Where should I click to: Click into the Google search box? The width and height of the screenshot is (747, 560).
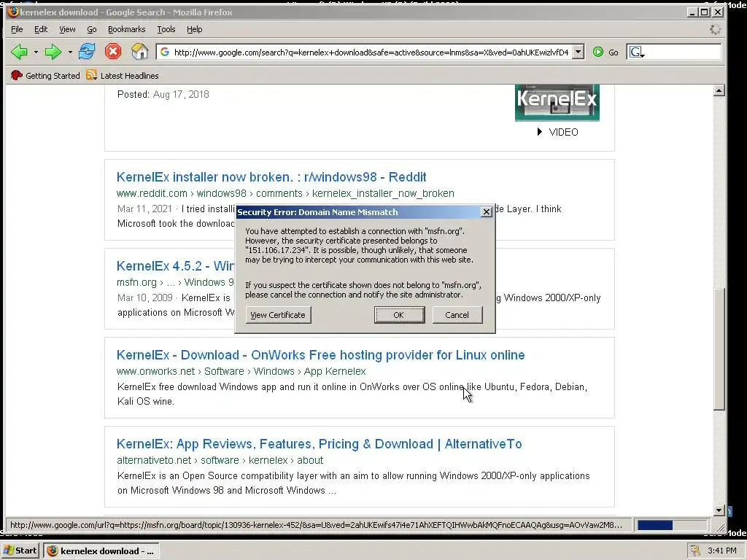click(x=683, y=52)
